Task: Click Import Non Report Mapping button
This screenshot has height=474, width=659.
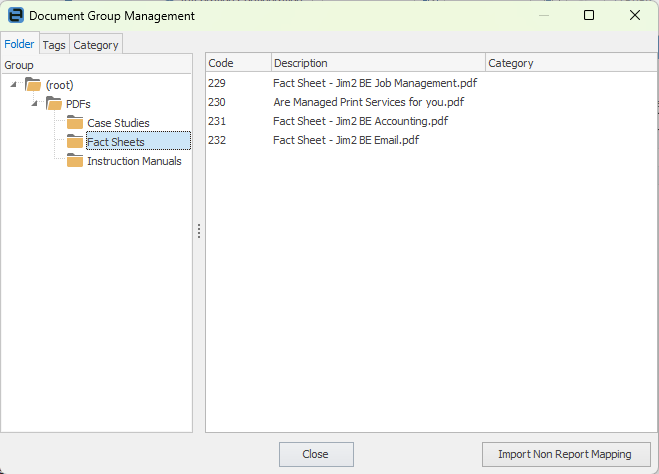Action: (x=566, y=454)
